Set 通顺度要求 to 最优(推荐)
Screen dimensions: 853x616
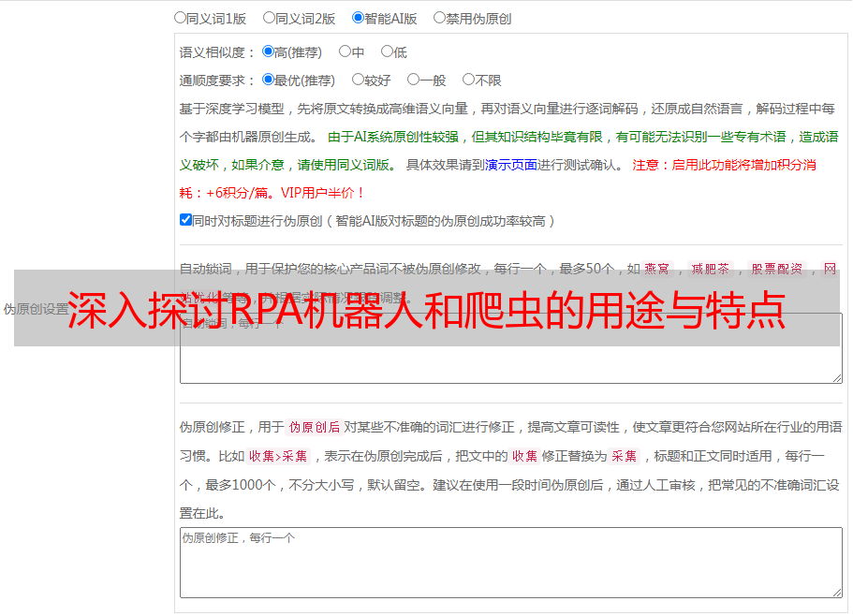[x=269, y=81]
